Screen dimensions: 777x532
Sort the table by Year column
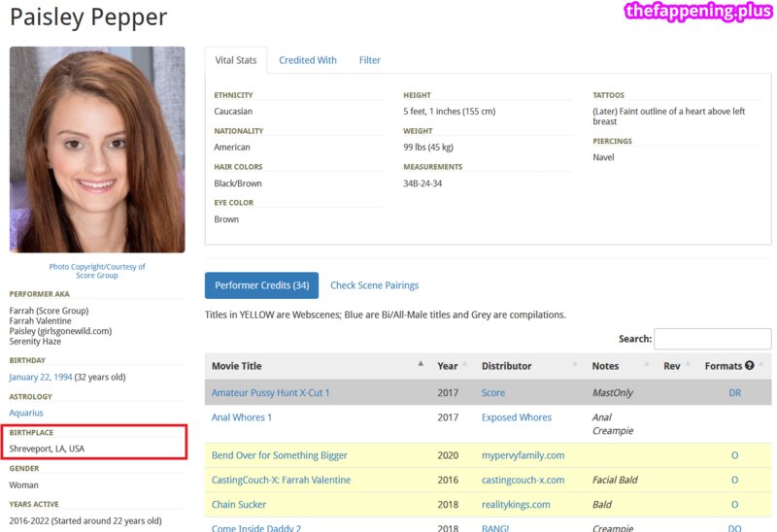(x=453, y=366)
